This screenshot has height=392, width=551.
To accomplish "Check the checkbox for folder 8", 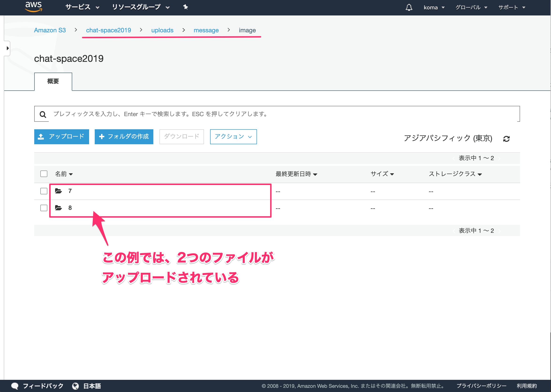I will [x=44, y=208].
